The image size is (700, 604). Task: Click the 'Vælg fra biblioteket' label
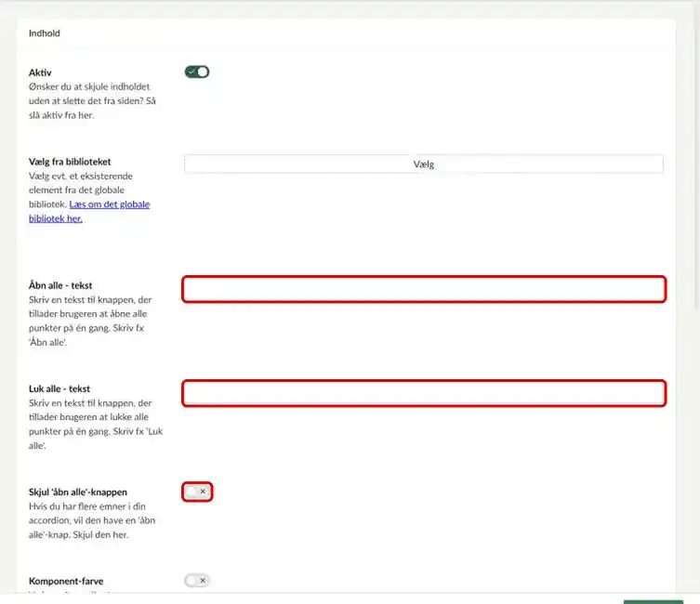(x=70, y=162)
